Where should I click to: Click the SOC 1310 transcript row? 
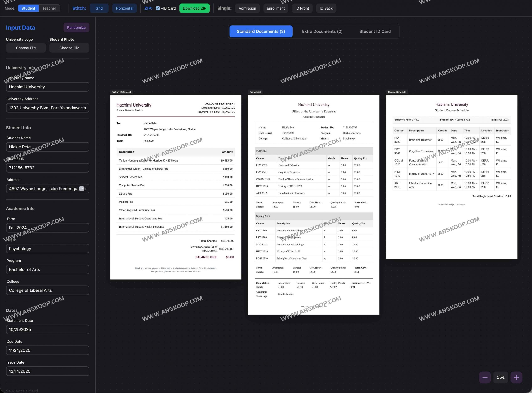tap(314, 245)
